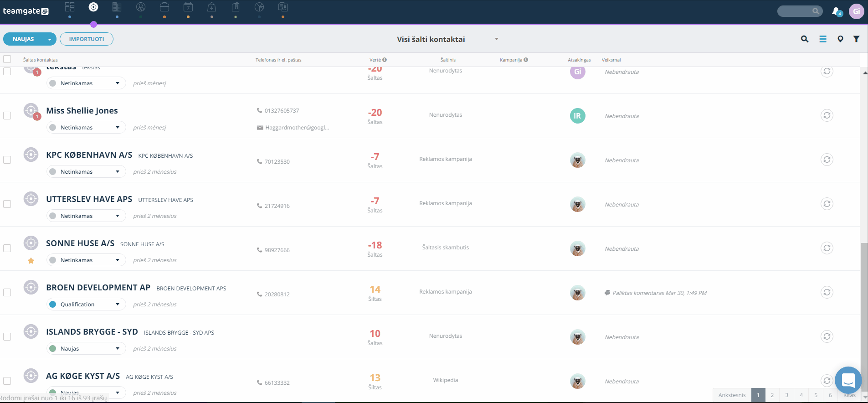Check the UTTERSLEV HAVE APS row checkbox

[x=7, y=204]
